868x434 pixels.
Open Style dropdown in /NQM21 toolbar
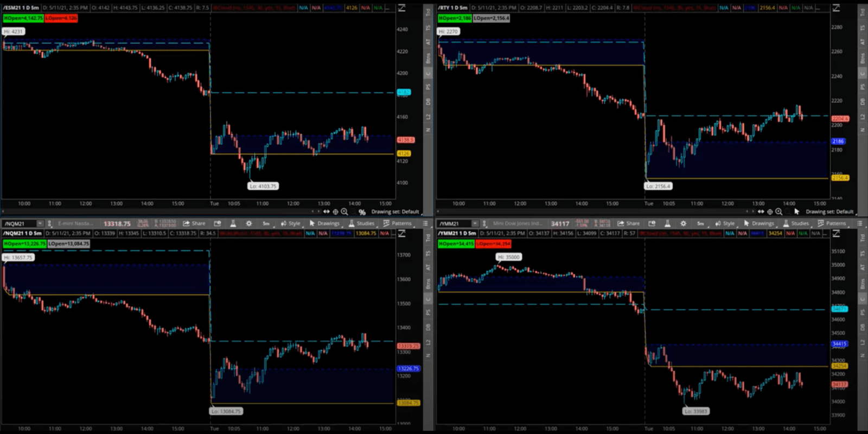pos(291,224)
